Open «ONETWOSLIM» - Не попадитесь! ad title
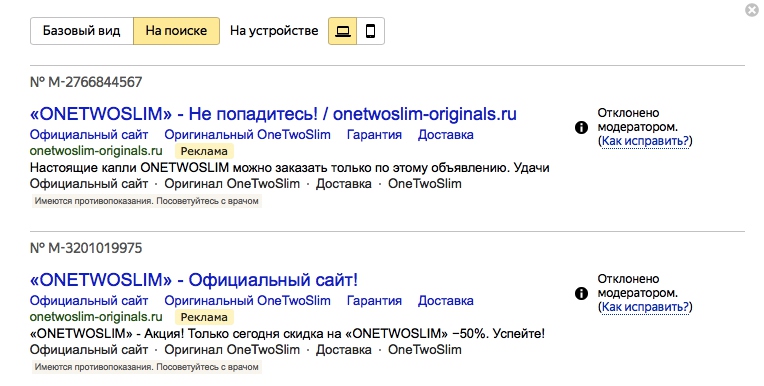The height and width of the screenshot is (386, 764). pos(273,114)
